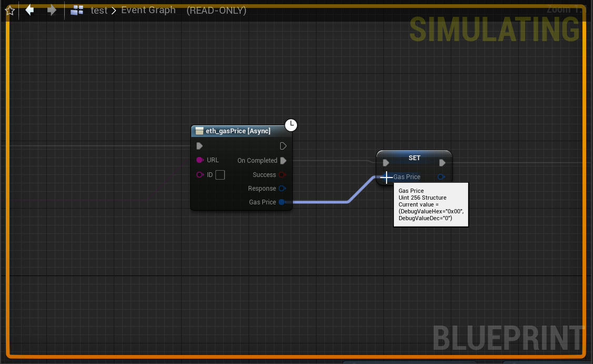
Task: Select the Event Graph breadcrumb
Action: coord(148,10)
